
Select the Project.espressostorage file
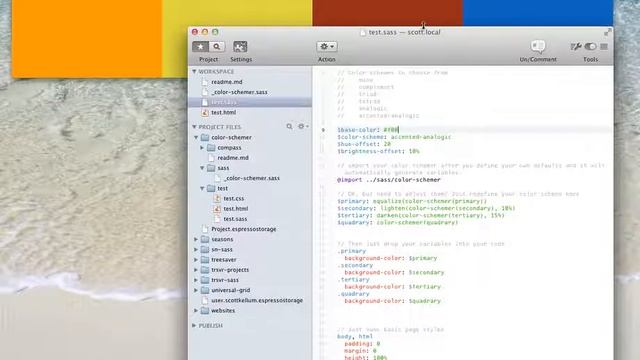coord(244,229)
